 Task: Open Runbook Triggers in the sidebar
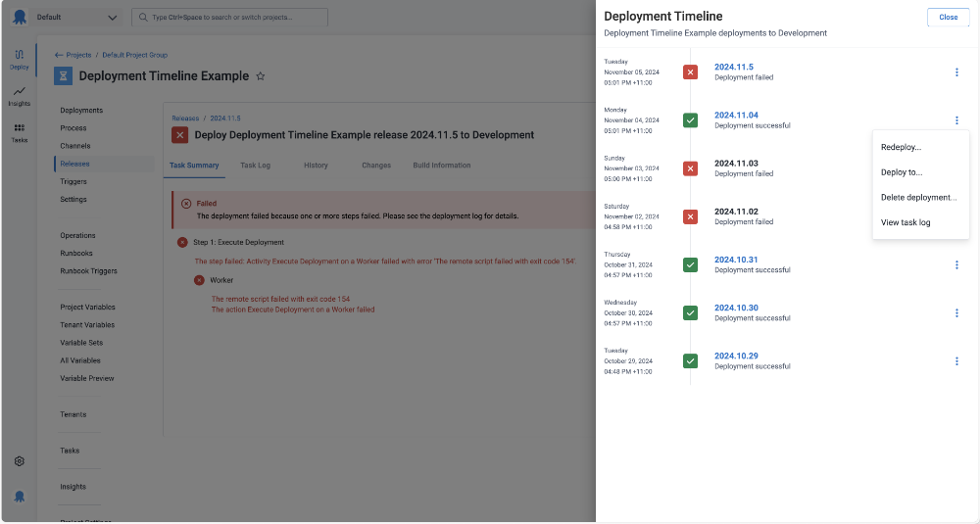point(89,271)
